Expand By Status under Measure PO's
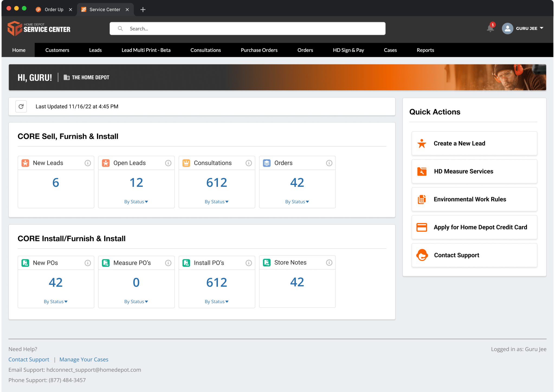This screenshot has height=392, width=555. [136, 302]
